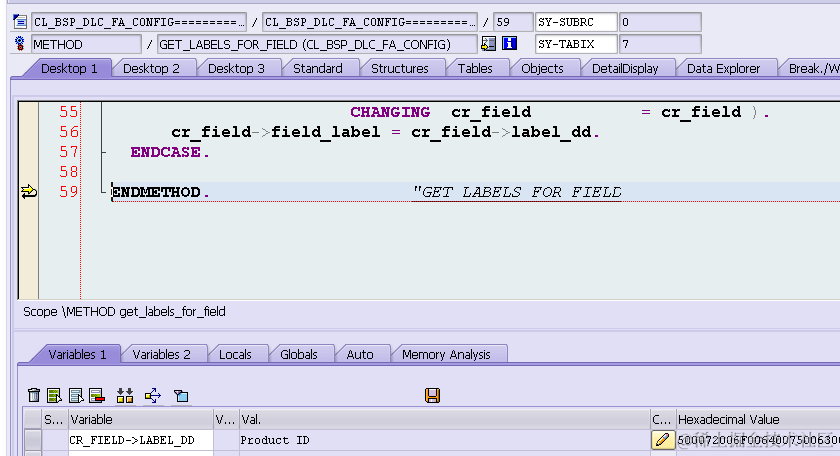Click the GET LABELS FOR FIELD comment
The width and height of the screenshot is (840, 456).
[517, 192]
